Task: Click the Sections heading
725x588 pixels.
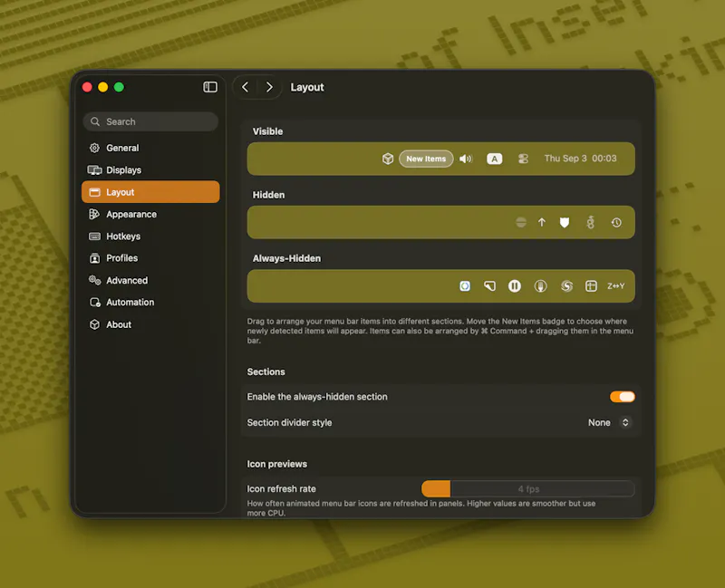Action: [266, 371]
